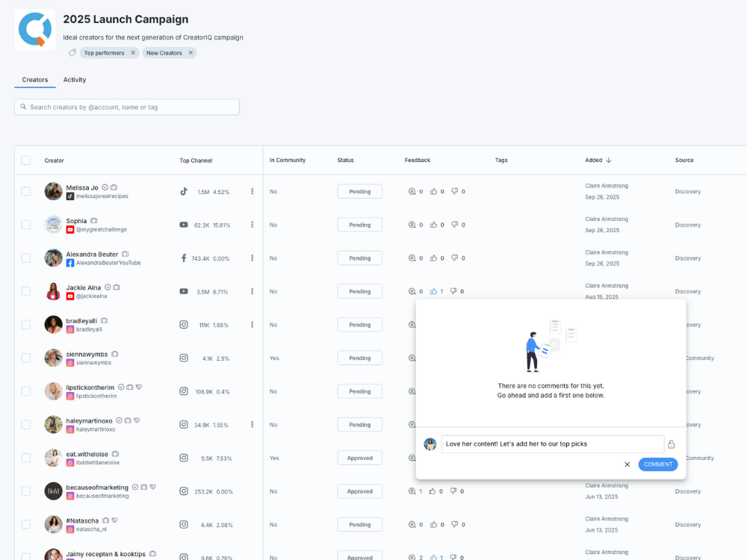
Task: Click the Instagram channel icon on bradleyali's row
Action: [184, 325]
